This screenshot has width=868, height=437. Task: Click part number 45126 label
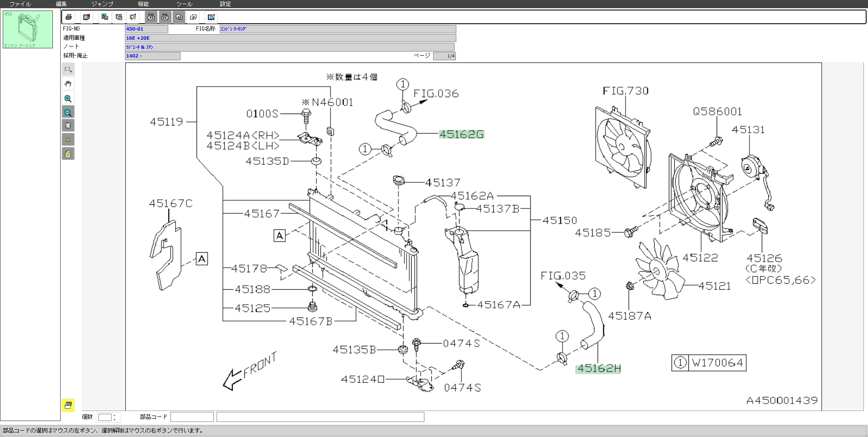[x=764, y=258]
